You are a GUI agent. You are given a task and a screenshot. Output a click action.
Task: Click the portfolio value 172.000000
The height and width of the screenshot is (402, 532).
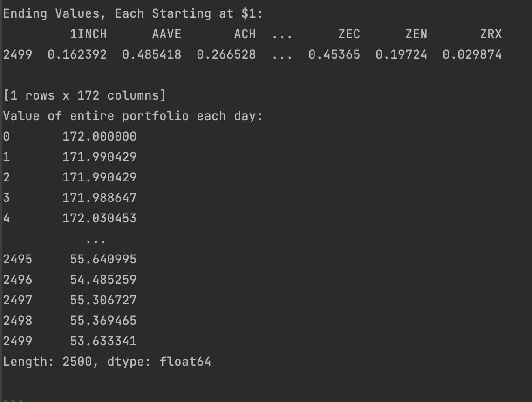tap(99, 136)
